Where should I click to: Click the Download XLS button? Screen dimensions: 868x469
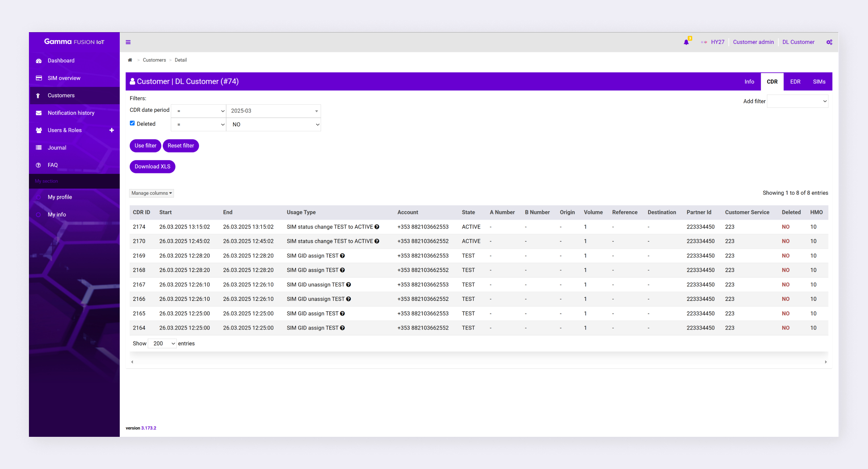[152, 167]
